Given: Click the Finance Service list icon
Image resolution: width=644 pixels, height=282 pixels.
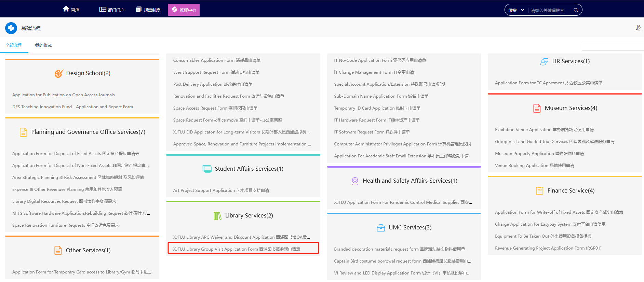Looking at the screenshot, I should pyautogui.click(x=539, y=191).
